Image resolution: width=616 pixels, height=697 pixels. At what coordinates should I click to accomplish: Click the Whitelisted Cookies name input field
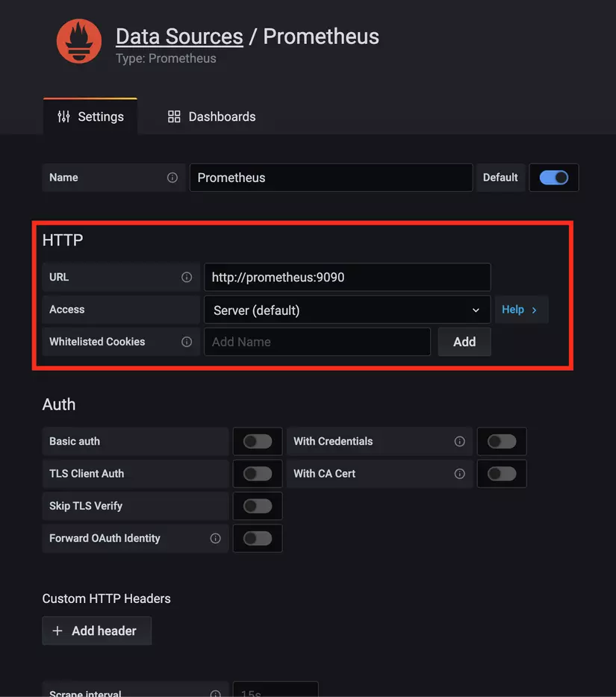pos(317,342)
